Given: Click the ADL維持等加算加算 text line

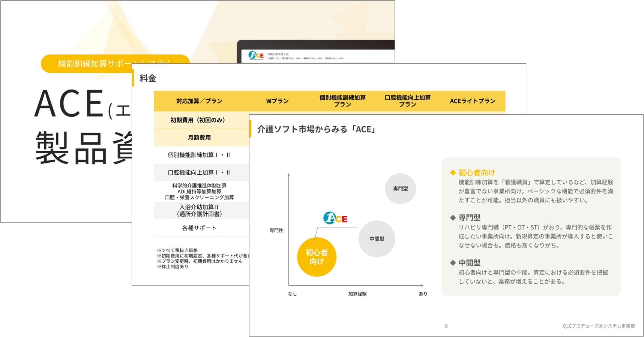Looking at the screenshot, I should pos(199,192).
